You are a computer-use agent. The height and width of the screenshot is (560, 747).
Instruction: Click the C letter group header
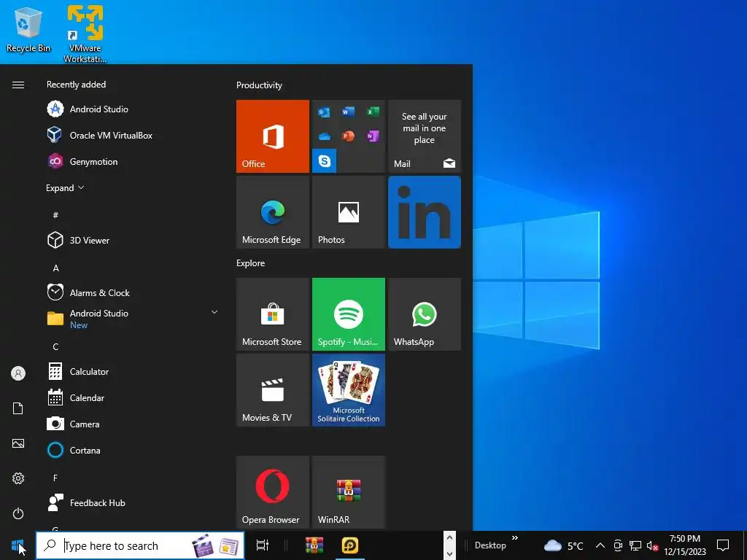[x=55, y=346]
